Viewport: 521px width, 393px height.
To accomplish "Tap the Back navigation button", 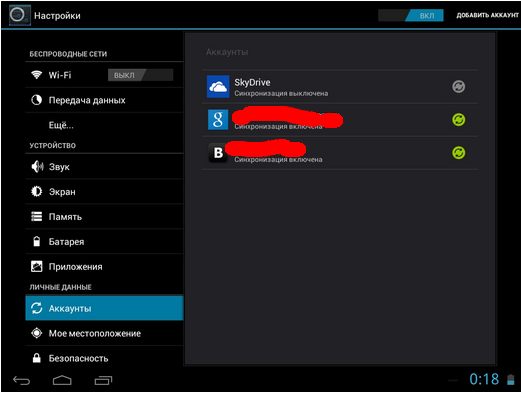I will point(22,380).
